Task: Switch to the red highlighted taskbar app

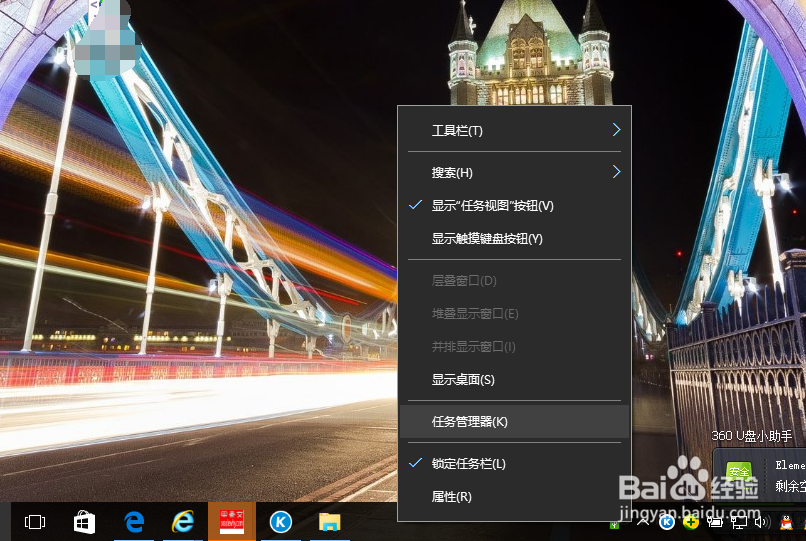Action: click(232, 521)
